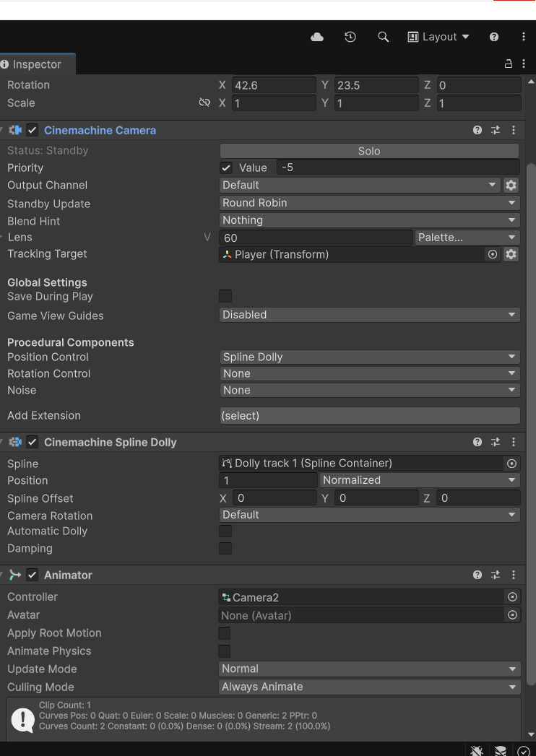Open the version history icon
Image resolution: width=536 pixels, height=756 pixels.
point(350,37)
